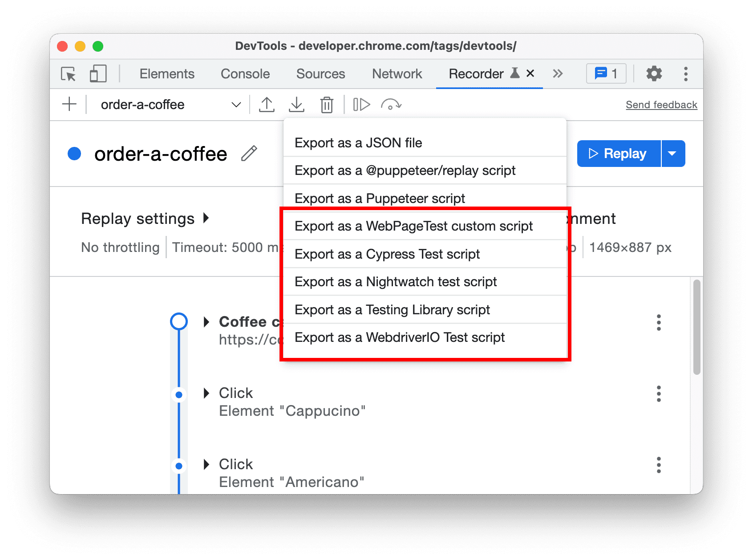Export the recording using the upload icon
Screen dimensions: 753x560
[x=267, y=104]
